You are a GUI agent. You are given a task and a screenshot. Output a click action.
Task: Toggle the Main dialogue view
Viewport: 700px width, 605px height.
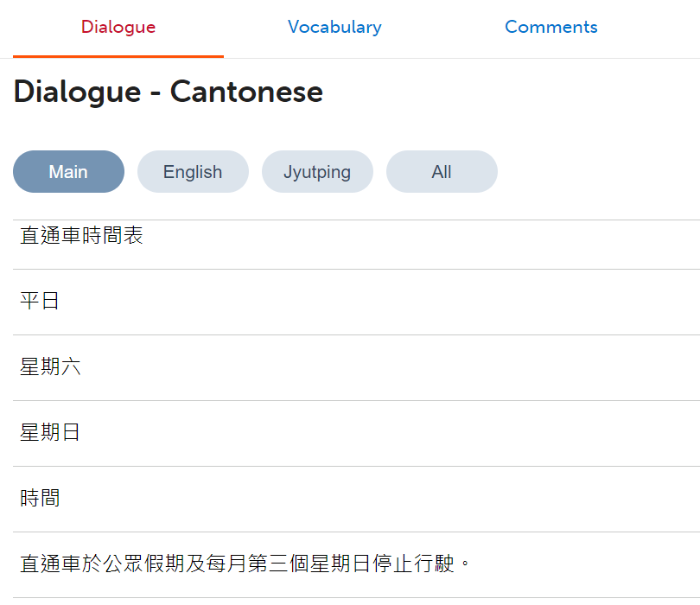click(68, 172)
